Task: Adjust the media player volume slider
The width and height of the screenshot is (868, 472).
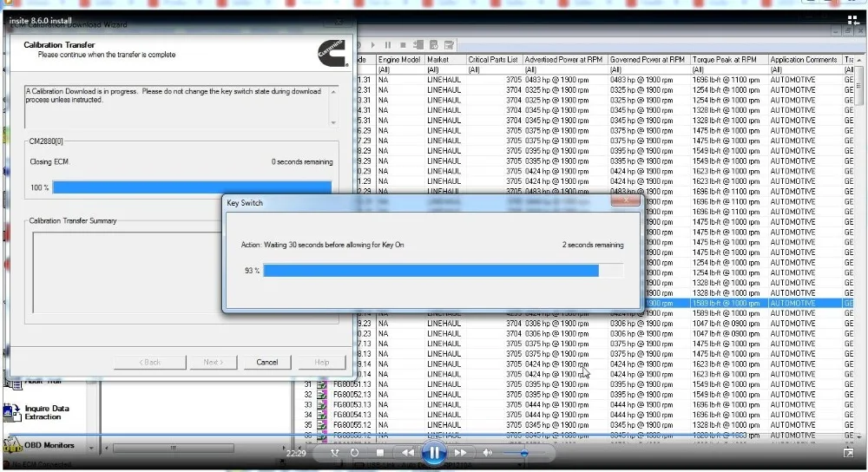Action: tap(523, 453)
